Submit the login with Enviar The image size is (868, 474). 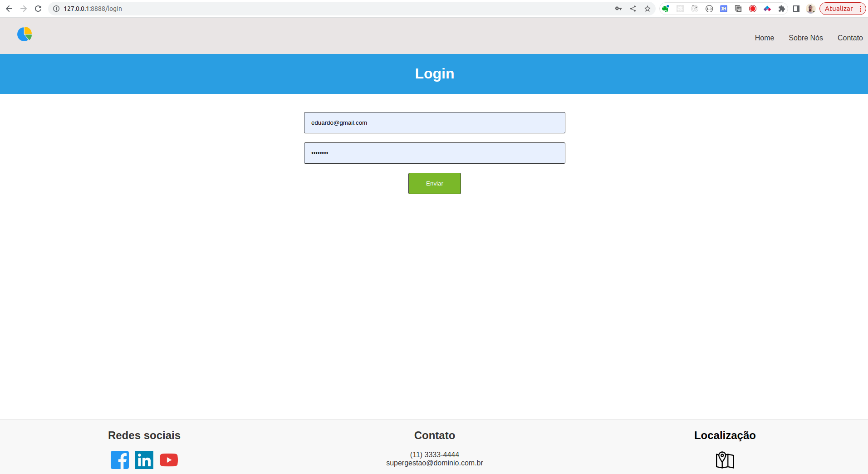click(x=434, y=183)
